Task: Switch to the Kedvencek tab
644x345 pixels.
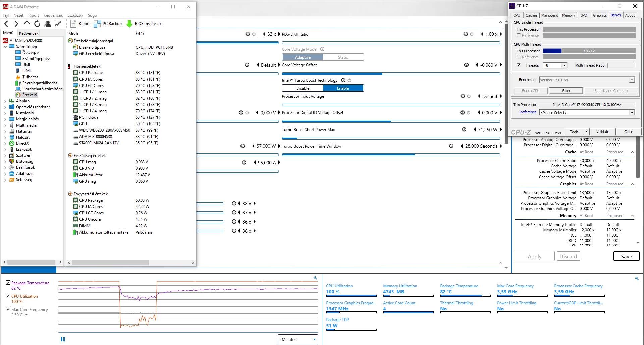Action: pyautogui.click(x=29, y=33)
